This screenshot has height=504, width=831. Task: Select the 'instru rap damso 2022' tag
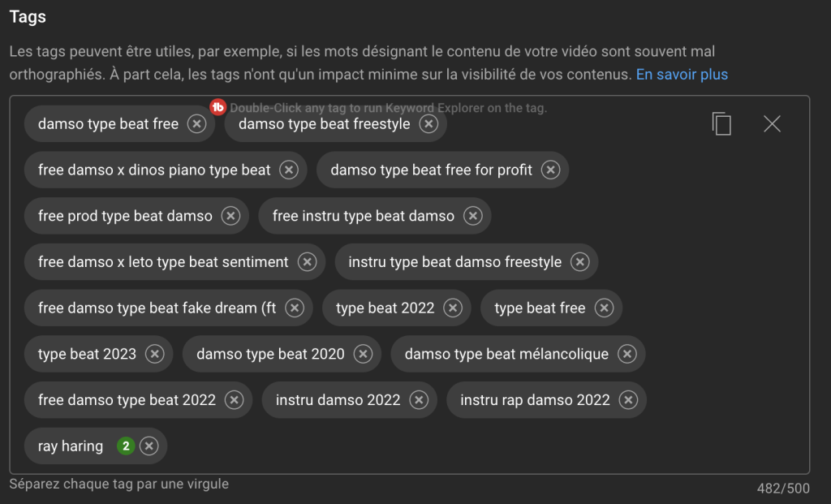[x=535, y=400]
